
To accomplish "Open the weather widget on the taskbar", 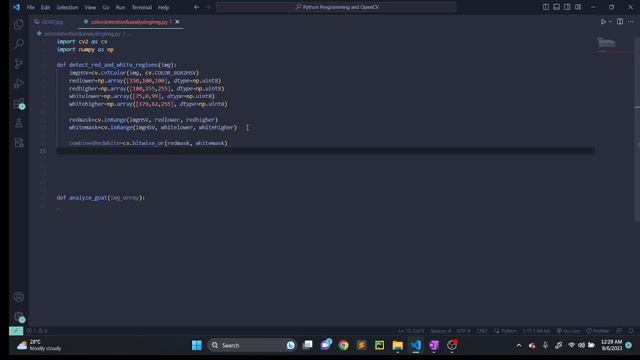I will coord(39,345).
